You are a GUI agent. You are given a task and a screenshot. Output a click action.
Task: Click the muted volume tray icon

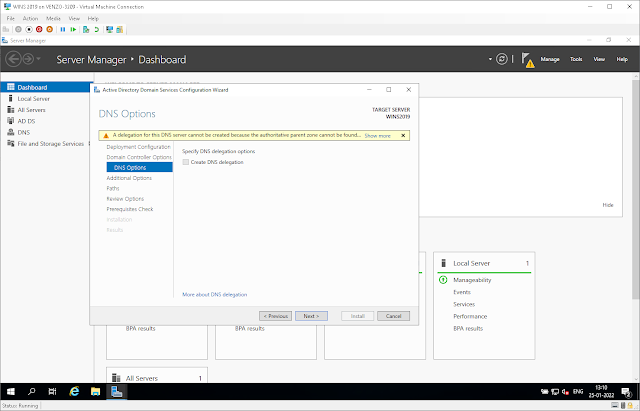coord(565,392)
